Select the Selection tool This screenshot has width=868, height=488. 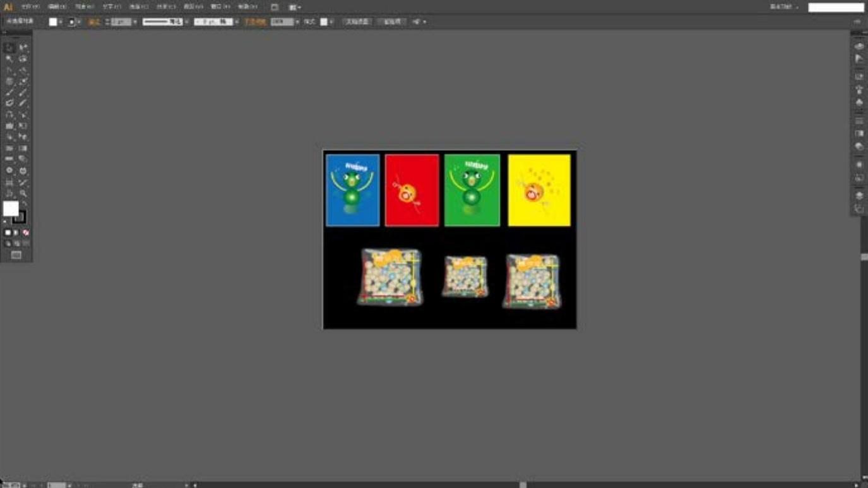(x=9, y=47)
